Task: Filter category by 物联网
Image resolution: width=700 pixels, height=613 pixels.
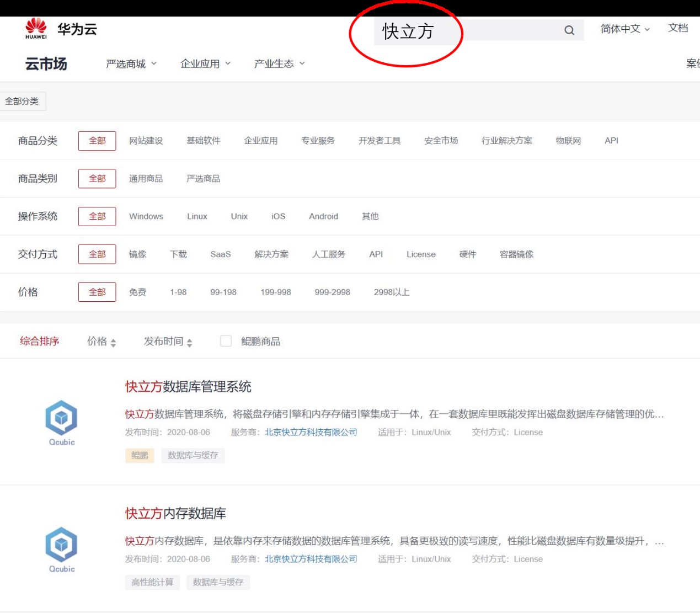Action: click(569, 141)
